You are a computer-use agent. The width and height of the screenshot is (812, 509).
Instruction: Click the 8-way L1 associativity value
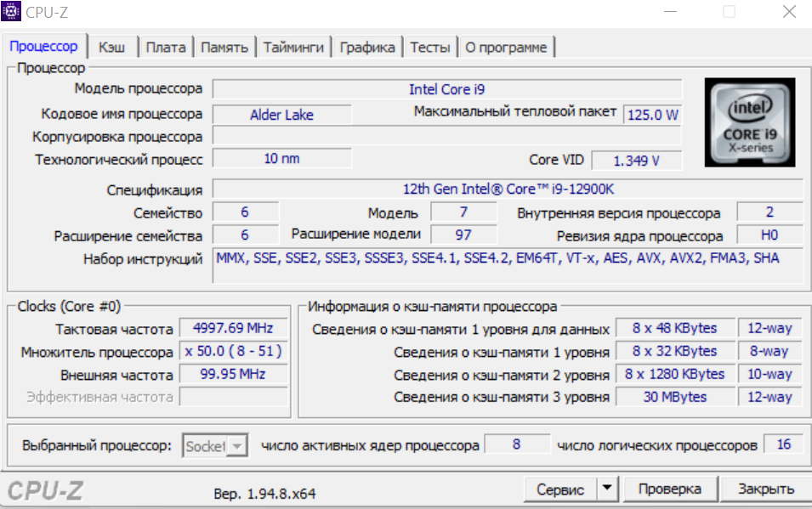(770, 351)
